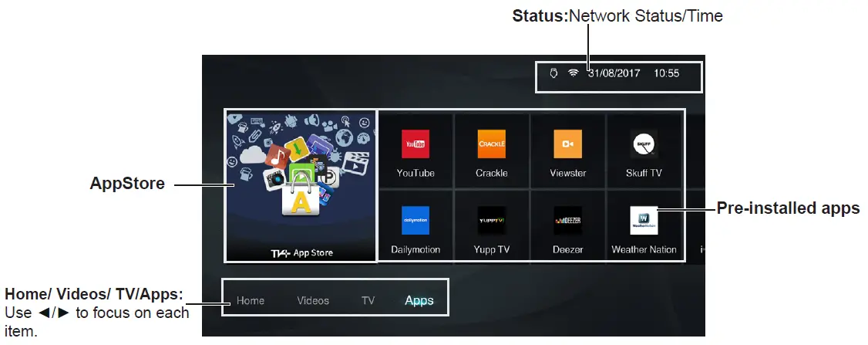Viewport: 868px width, 345px height.
Task: Switch to the Videos tab
Action: tap(313, 301)
